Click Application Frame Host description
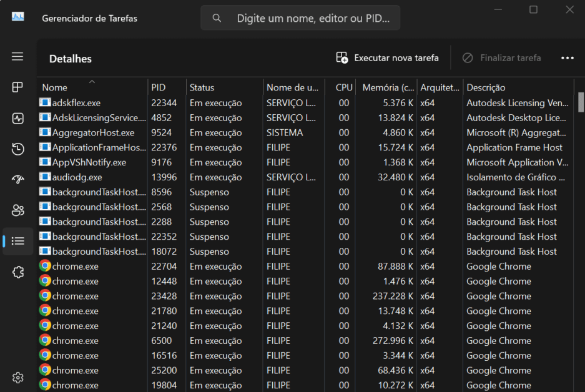The image size is (585, 392). [514, 148]
